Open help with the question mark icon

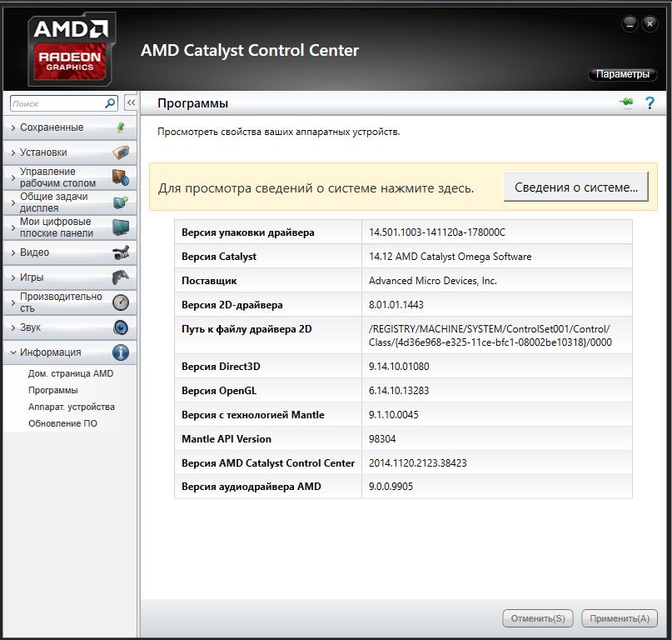pos(650,102)
